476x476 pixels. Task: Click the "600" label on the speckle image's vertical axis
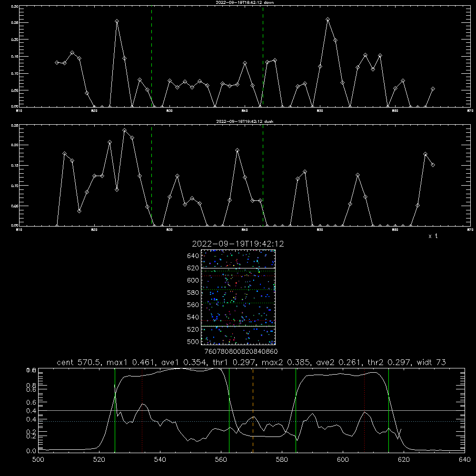point(193,280)
